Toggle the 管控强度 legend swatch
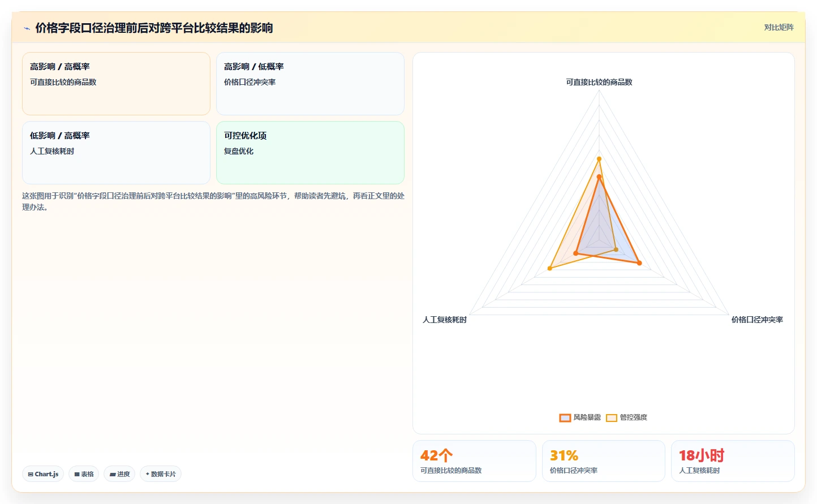The image size is (817, 504). [611, 418]
